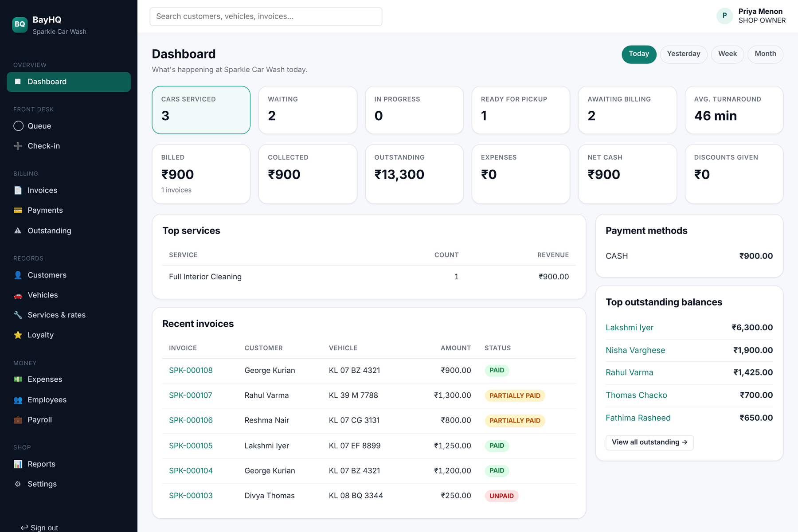798x532 pixels.
Task: Click the Customers person icon
Action: coord(18,275)
